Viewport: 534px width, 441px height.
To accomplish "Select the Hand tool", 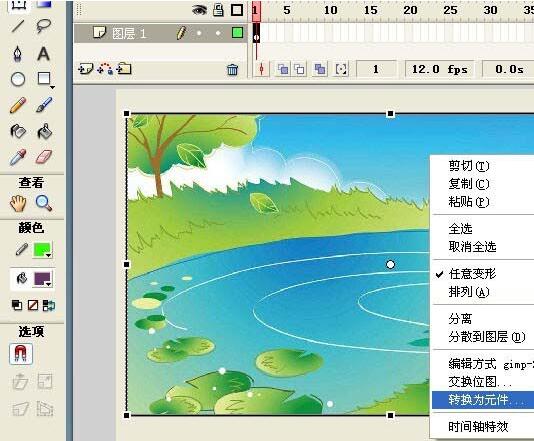I will point(18,203).
